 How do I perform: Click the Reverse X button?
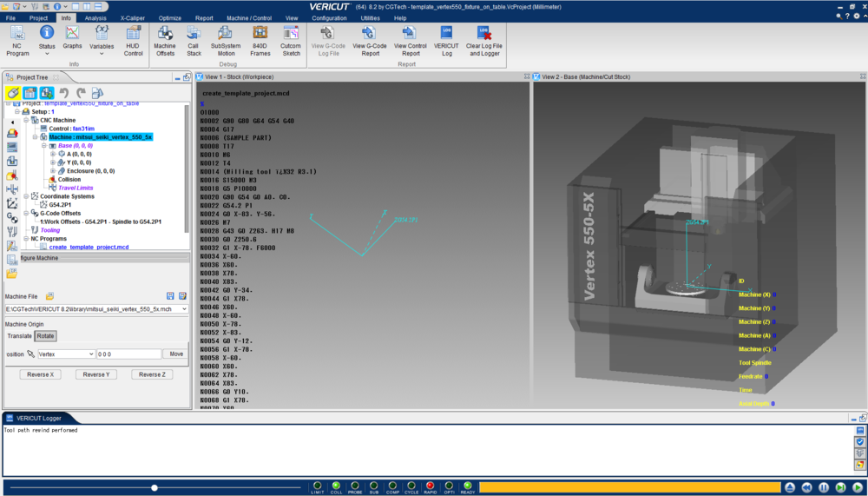(x=41, y=374)
